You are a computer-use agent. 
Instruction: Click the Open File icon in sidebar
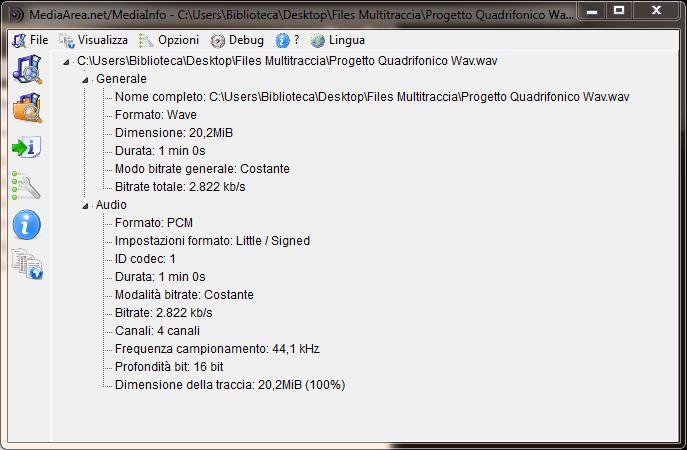(x=27, y=69)
